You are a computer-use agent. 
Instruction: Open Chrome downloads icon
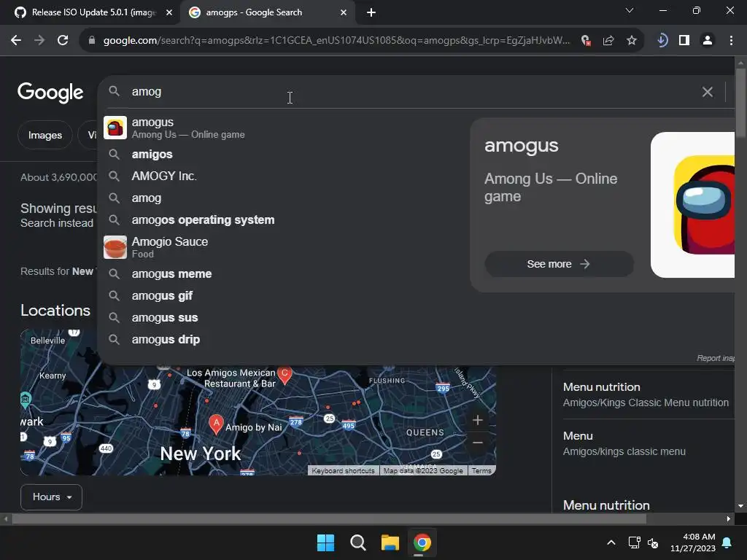coord(661,41)
